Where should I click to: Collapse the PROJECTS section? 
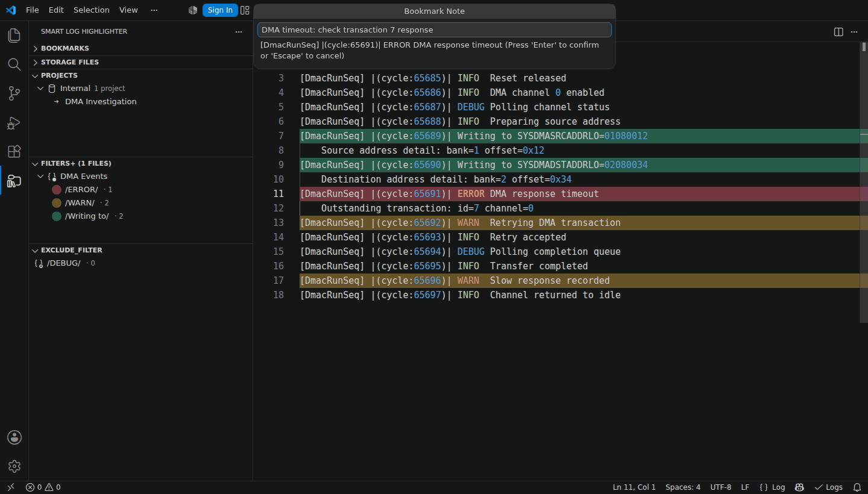(140, 75)
